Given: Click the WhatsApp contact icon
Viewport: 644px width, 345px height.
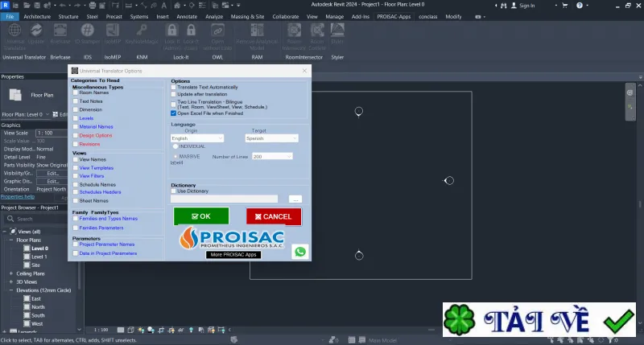Looking at the screenshot, I should pyautogui.click(x=300, y=252).
